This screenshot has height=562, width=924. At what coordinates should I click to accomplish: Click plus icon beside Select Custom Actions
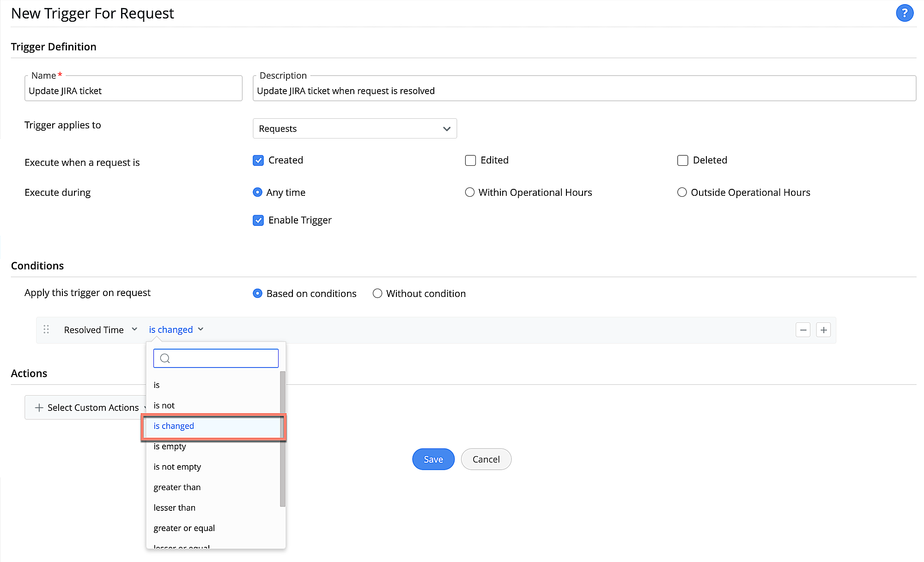click(x=39, y=407)
